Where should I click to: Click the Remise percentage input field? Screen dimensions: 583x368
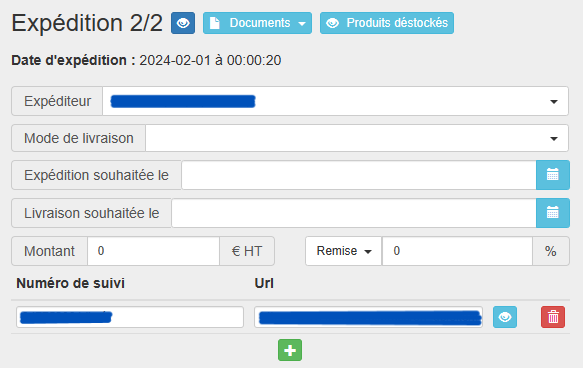pos(457,251)
